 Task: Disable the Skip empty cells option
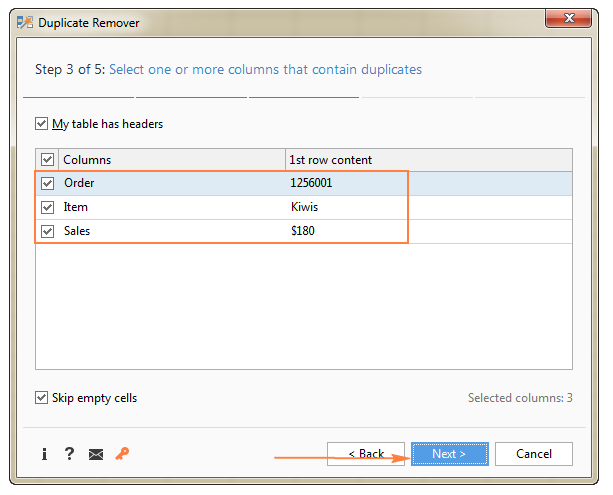41,398
